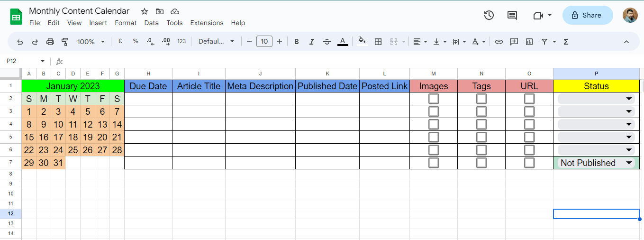Open the Format menu
This screenshot has height=240, width=644.
pyautogui.click(x=126, y=23)
